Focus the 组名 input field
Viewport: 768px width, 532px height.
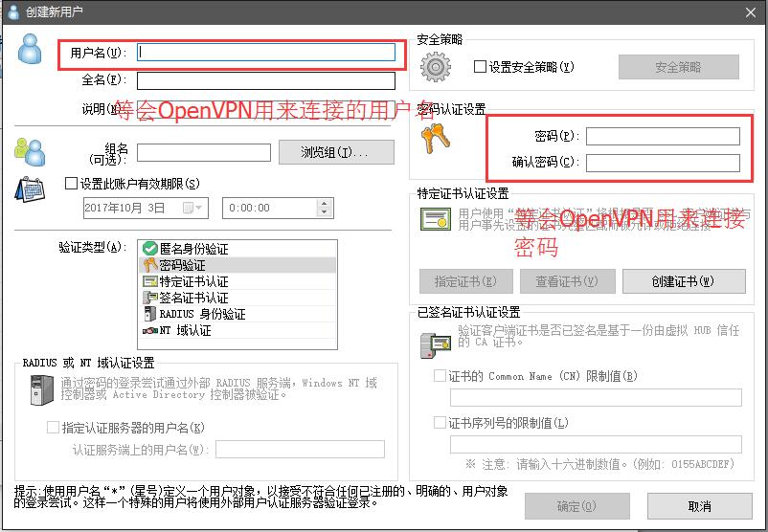204,153
